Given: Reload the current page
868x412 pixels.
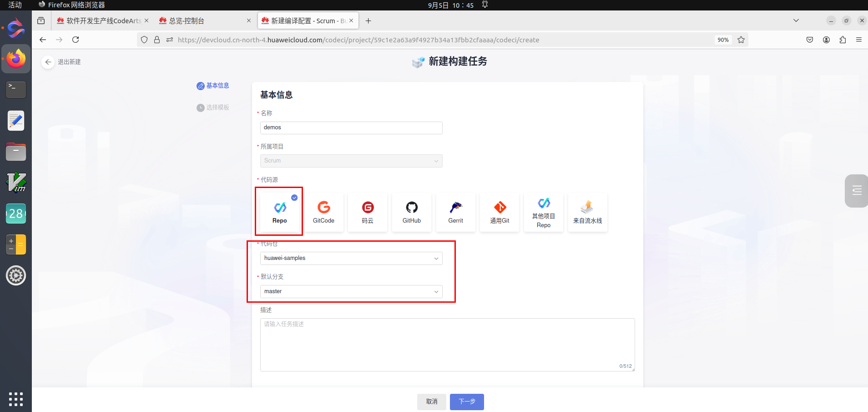Looking at the screenshot, I should click(76, 40).
